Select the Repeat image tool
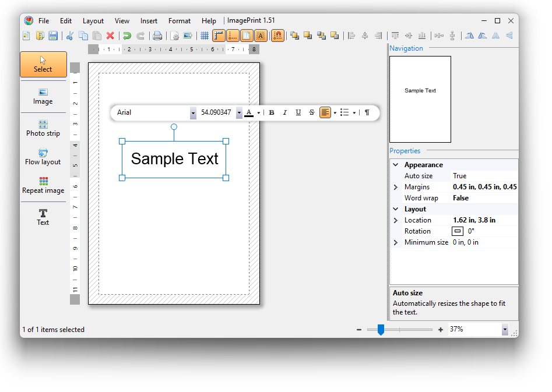552x392 pixels. click(43, 185)
